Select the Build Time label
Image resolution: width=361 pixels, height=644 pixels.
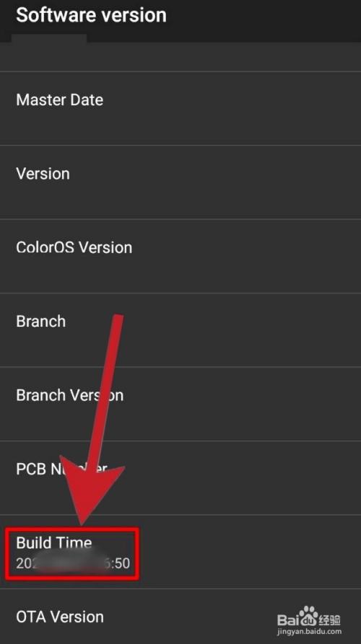(x=54, y=542)
